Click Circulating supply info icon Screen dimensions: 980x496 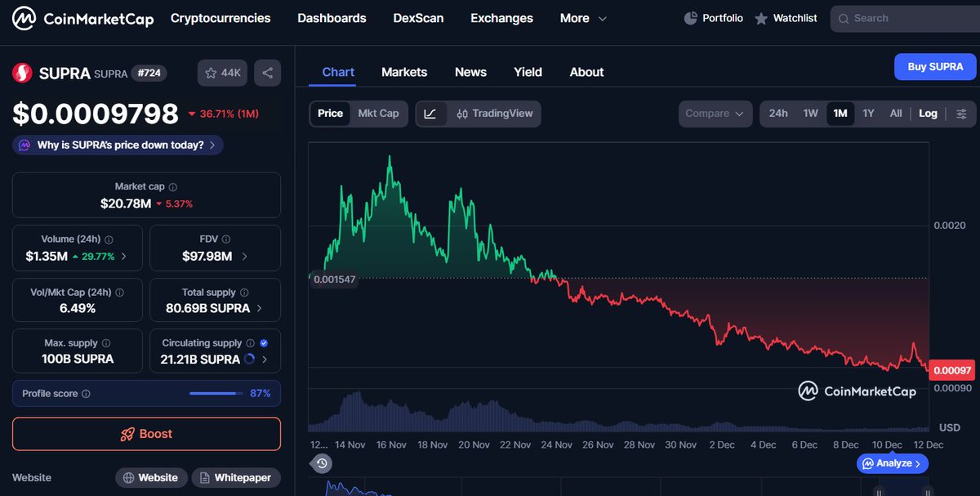(250, 343)
